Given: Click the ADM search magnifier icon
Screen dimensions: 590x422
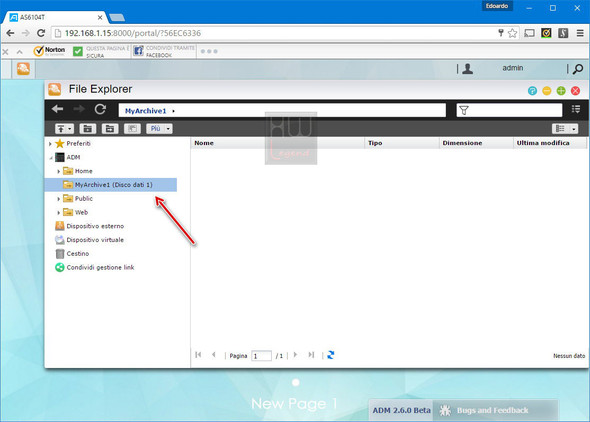Looking at the screenshot, I should pyautogui.click(x=578, y=69).
